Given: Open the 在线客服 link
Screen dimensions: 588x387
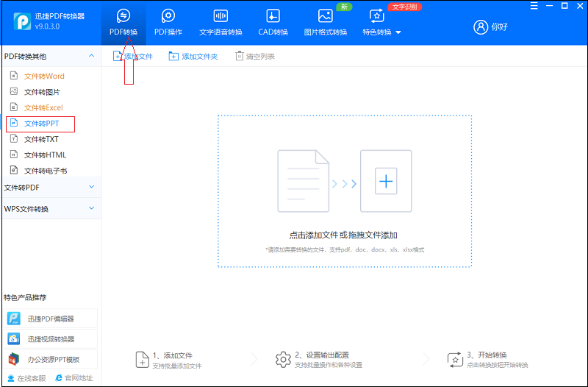Looking at the screenshot, I should point(26,378).
